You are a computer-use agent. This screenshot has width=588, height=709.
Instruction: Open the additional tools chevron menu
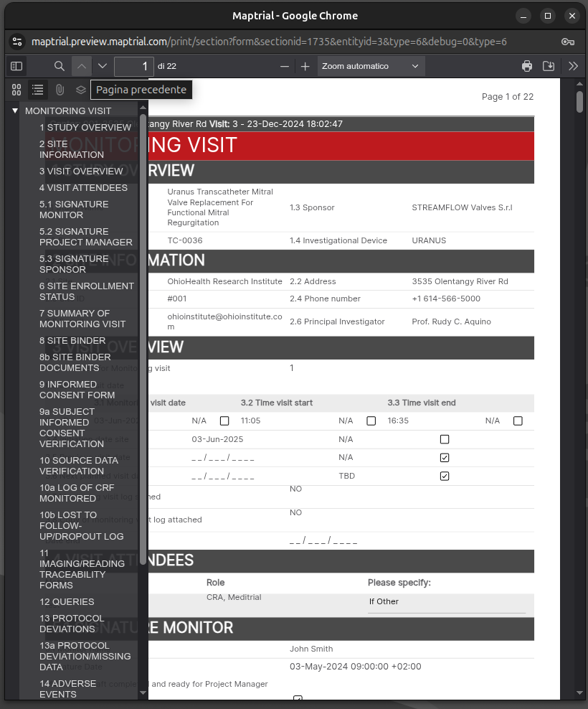573,67
